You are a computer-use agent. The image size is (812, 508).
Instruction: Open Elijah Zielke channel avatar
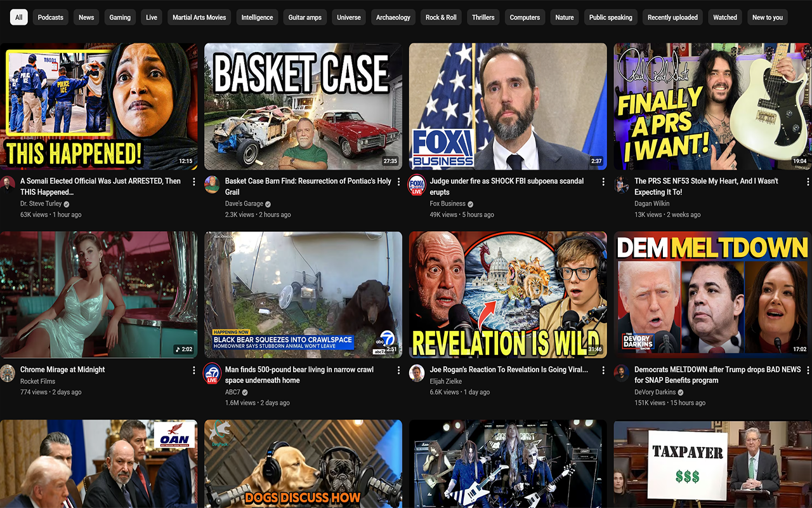point(417,373)
